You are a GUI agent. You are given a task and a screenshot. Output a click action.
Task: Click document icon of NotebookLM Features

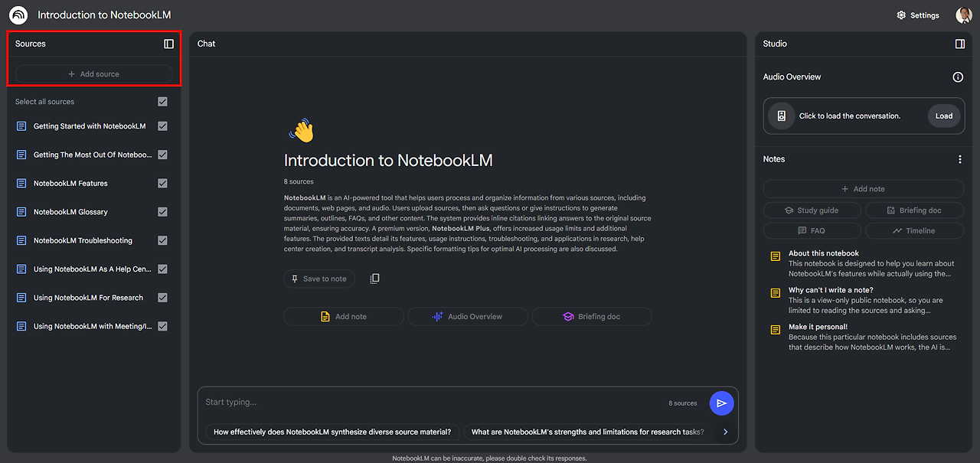[x=21, y=184]
